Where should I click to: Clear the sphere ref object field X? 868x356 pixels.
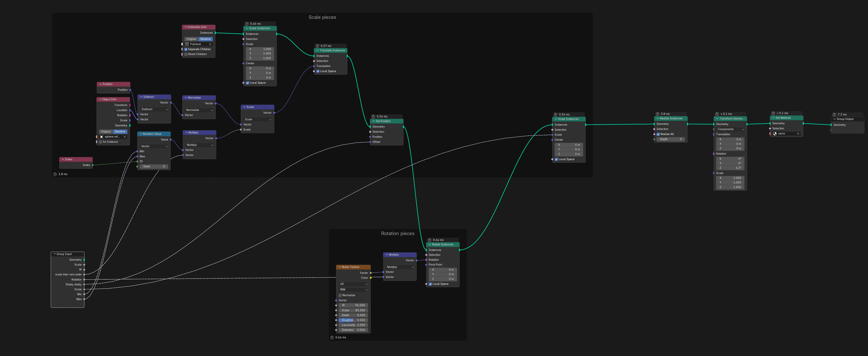coord(125,137)
